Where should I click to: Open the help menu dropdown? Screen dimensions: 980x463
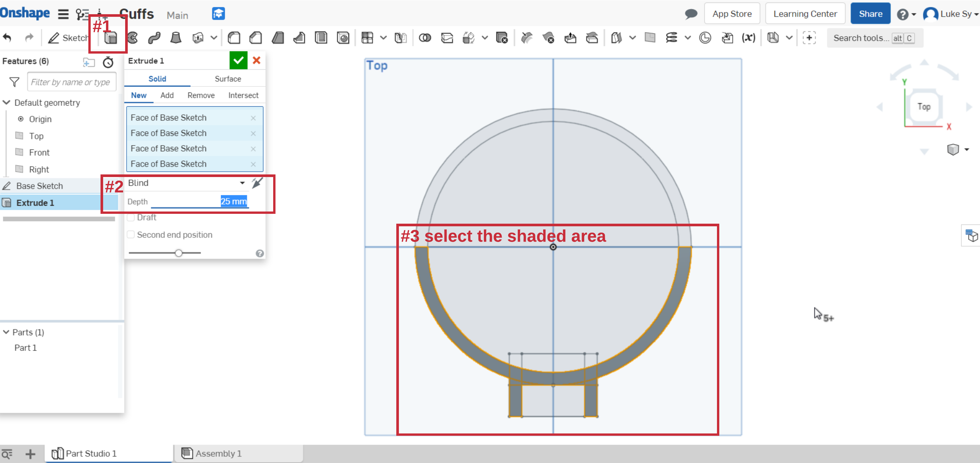point(906,14)
